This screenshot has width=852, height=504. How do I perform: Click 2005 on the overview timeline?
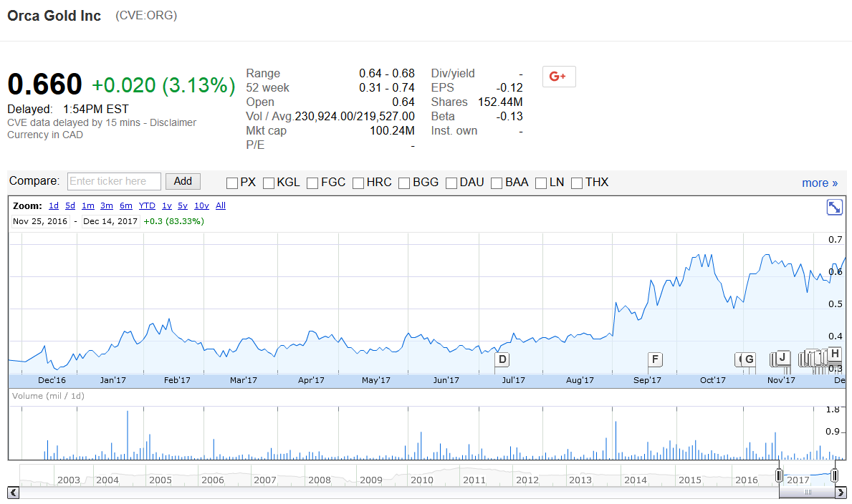click(161, 480)
